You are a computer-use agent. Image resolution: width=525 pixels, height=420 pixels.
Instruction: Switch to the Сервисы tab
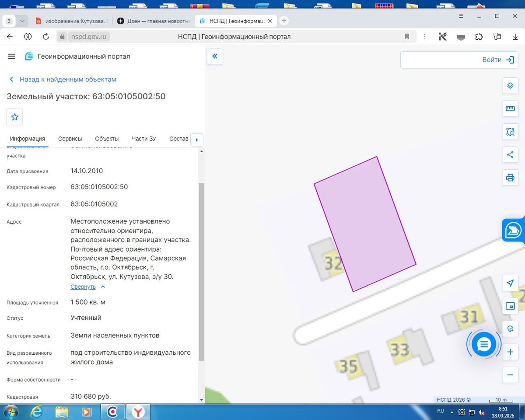(x=70, y=139)
